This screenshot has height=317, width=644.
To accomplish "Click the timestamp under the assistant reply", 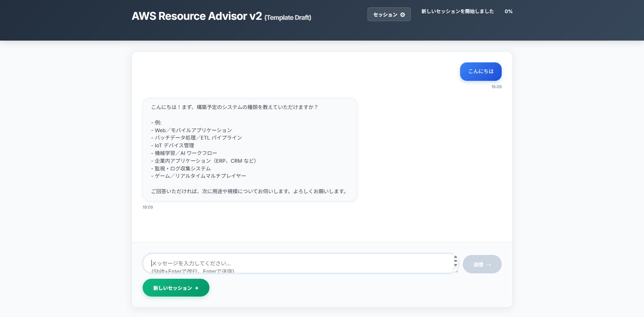I will [x=148, y=207].
